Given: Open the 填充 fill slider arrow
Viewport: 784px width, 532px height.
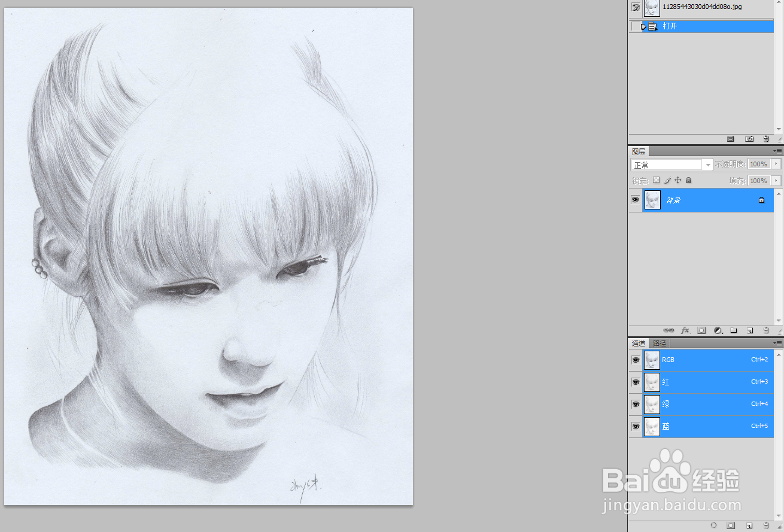Looking at the screenshot, I should (777, 181).
